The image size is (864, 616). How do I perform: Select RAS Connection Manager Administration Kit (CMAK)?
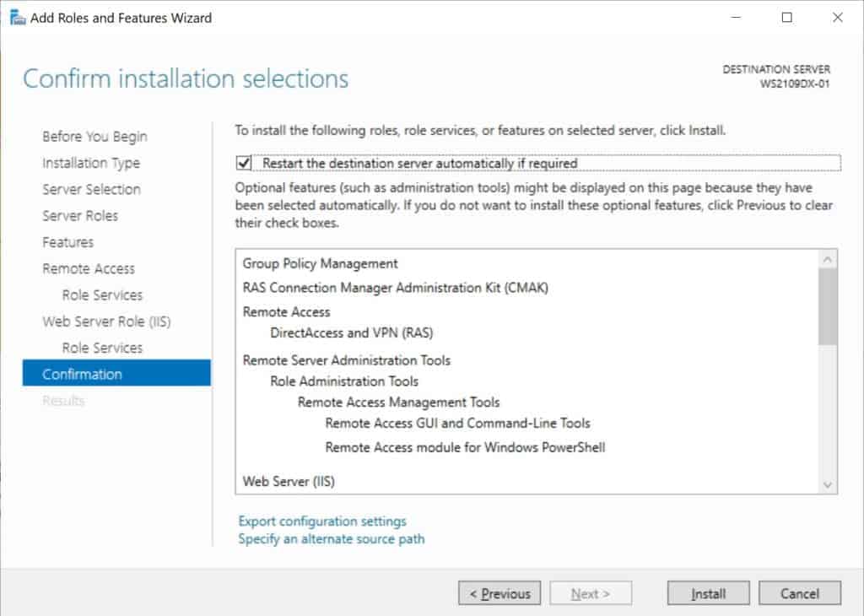pyautogui.click(x=395, y=288)
